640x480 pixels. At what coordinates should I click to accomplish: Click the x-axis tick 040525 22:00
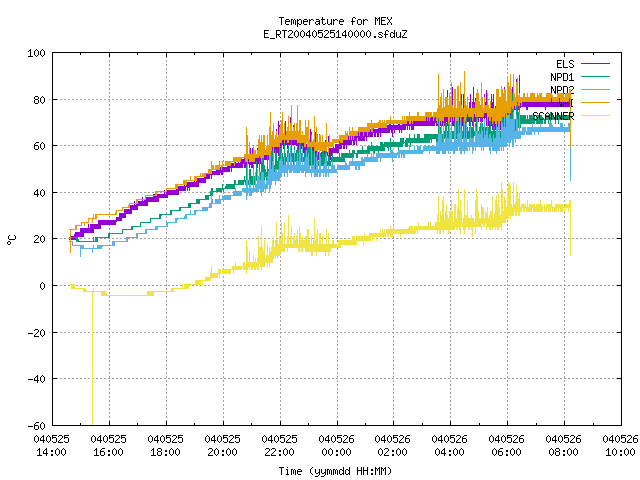[280, 446]
